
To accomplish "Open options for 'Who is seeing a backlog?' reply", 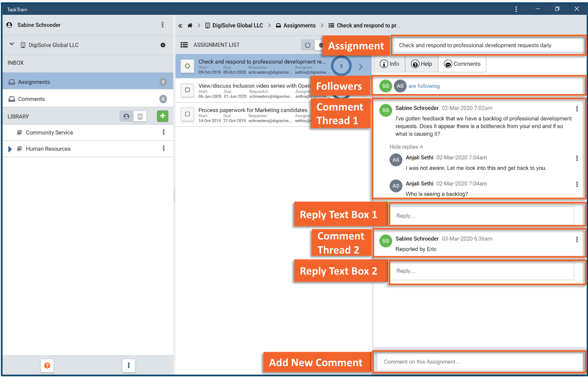I will [x=577, y=184].
